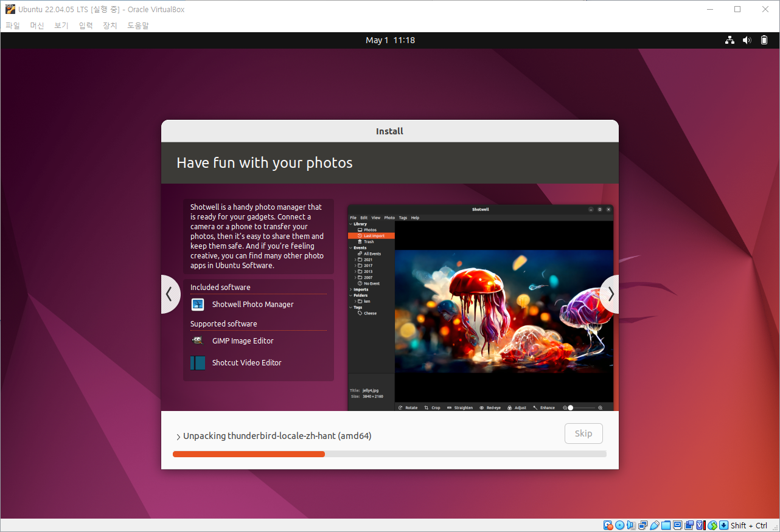The width and height of the screenshot is (780, 532).
Task: Click the VirtualBox app icon in title bar
Action: 10,9
